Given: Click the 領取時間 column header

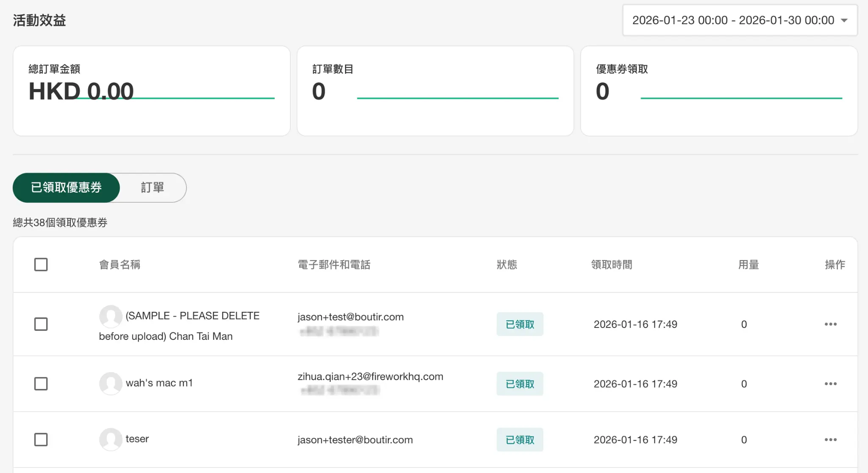Looking at the screenshot, I should [x=611, y=265].
